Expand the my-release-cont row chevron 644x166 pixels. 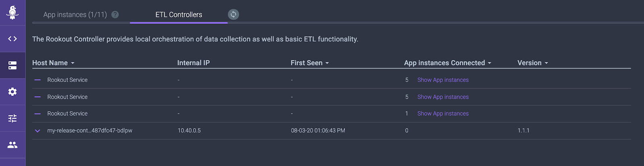point(37,131)
